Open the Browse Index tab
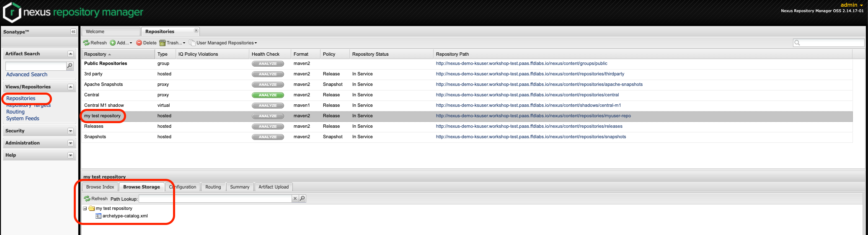The height and width of the screenshot is (235, 868). pos(100,187)
